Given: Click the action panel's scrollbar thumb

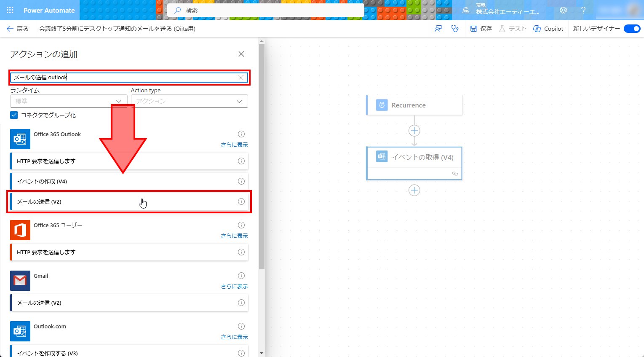Looking at the screenshot, I should click(262, 157).
